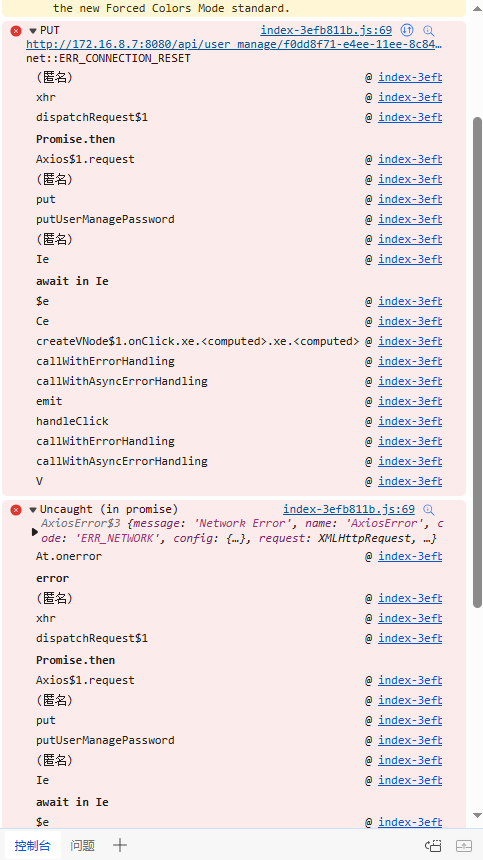Click the scrollbar down arrow
Screen dimensions: 483x860
pyautogui.click(x=478, y=816)
